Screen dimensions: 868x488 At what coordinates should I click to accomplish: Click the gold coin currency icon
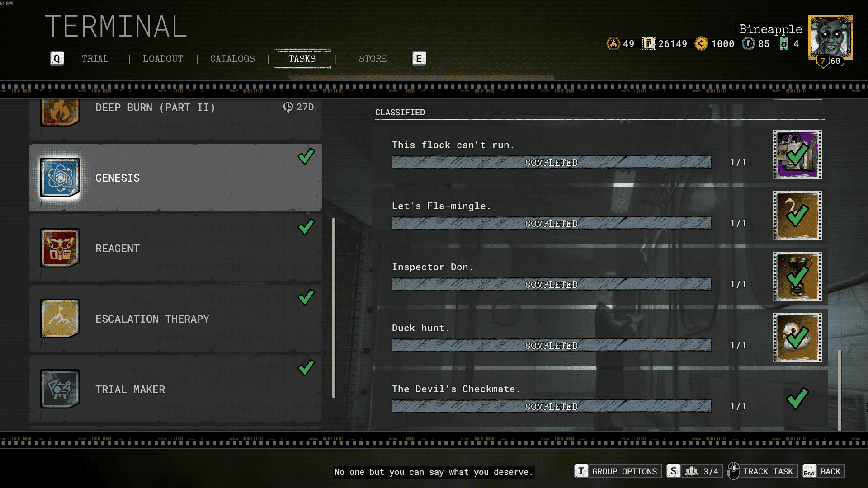coord(701,43)
